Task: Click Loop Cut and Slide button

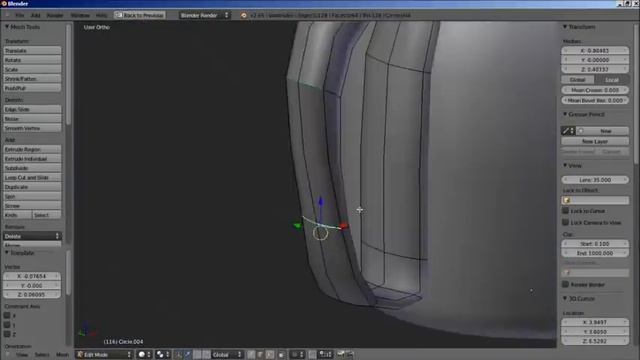Action: [x=32, y=178]
